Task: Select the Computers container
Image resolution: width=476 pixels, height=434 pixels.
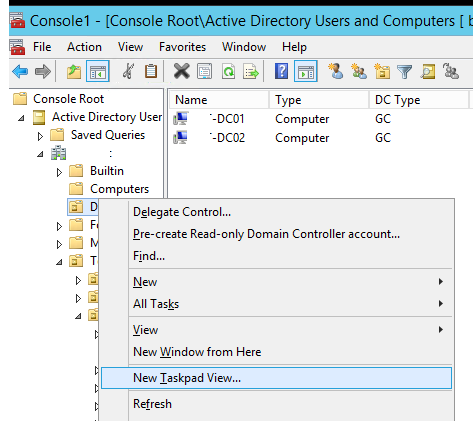Action: (x=119, y=189)
